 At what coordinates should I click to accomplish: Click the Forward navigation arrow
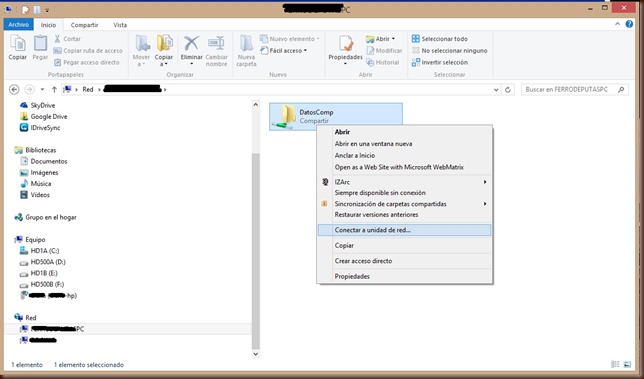pyautogui.click(x=29, y=89)
